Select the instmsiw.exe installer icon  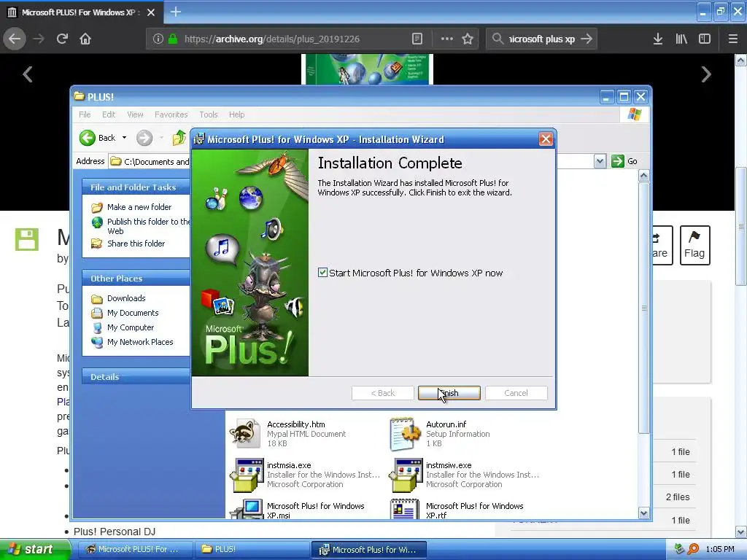[x=406, y=475]
